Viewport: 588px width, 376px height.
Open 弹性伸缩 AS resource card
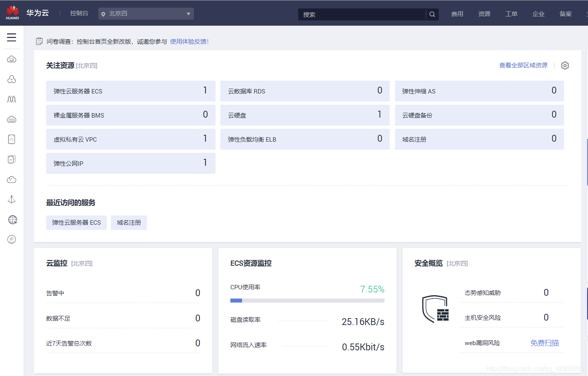[479, 91]
